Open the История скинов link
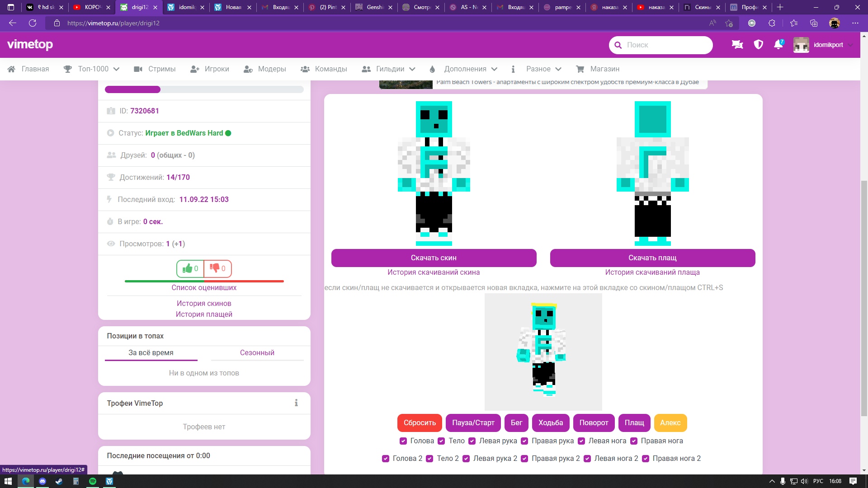The height and width of the screenshot is (488, 868). pyautogui.click(x=204, y=303)
